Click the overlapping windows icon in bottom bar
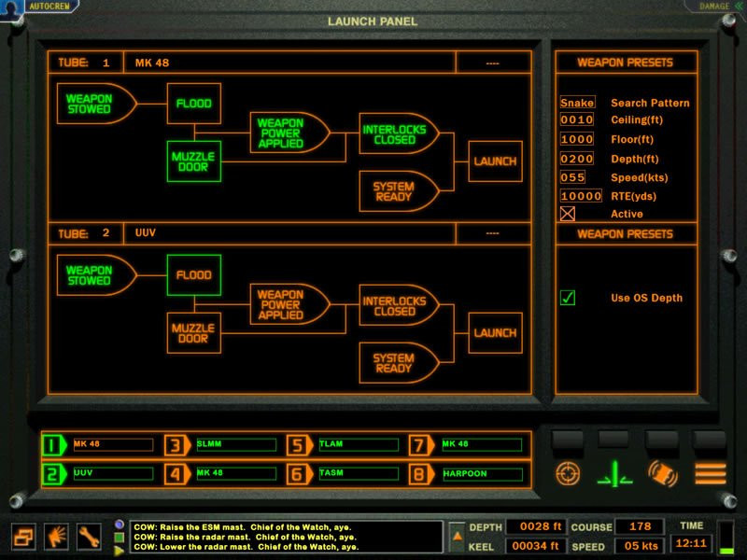 pyautogui.click(x=24, y=538)
